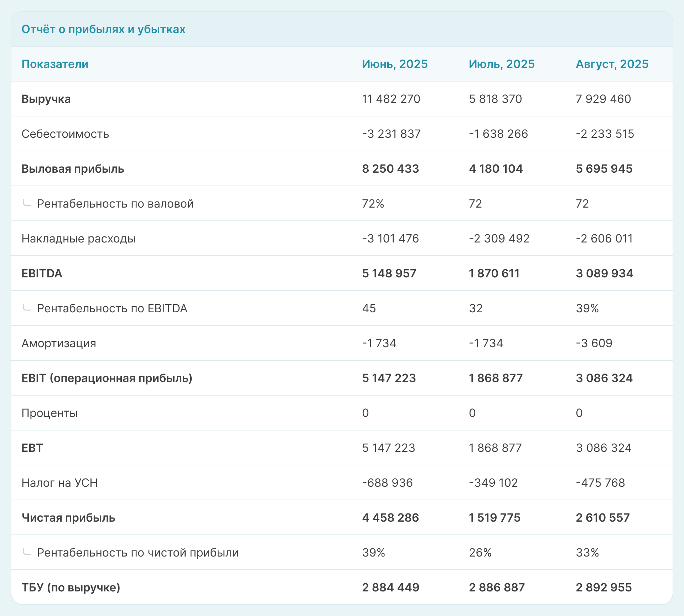The width and height of the screenshot is (684, 616).
Task: Click the Проценты row label
Action: (x=50, y=413)
